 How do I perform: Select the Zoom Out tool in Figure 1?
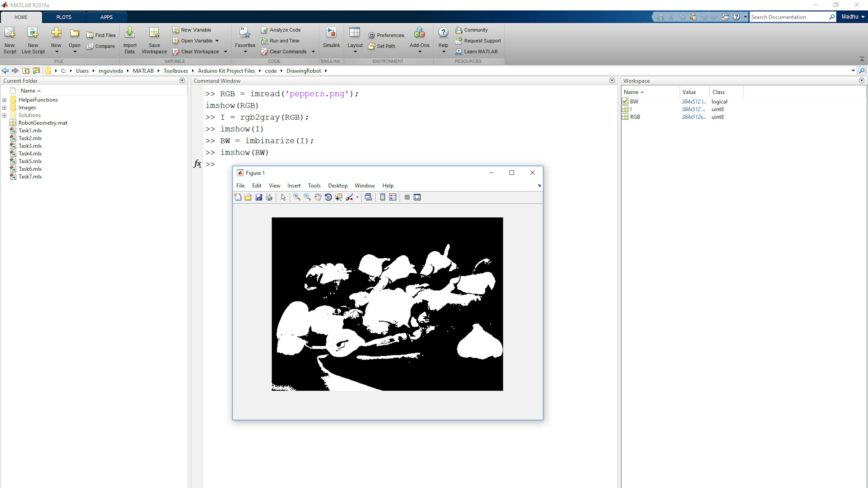tap(307, 197)
